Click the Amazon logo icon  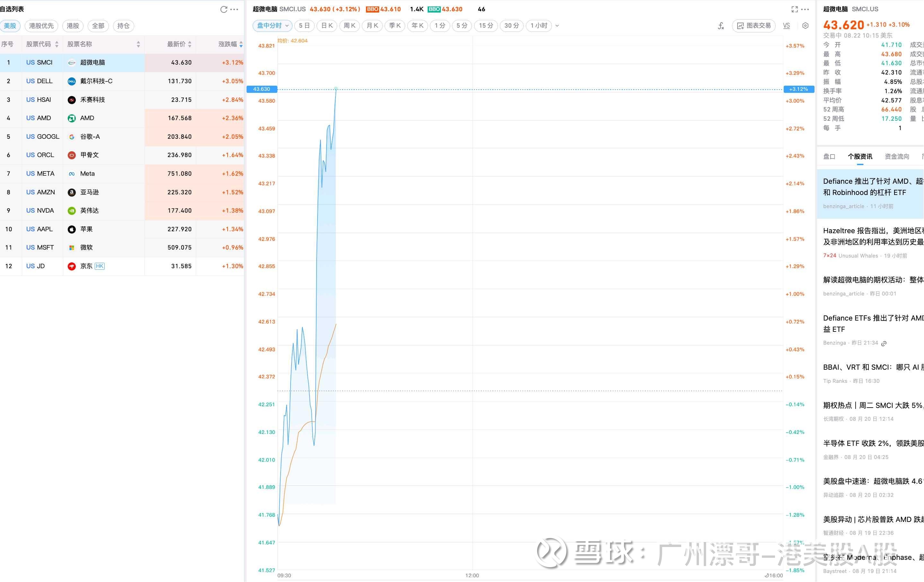click(x=72, y=192)
